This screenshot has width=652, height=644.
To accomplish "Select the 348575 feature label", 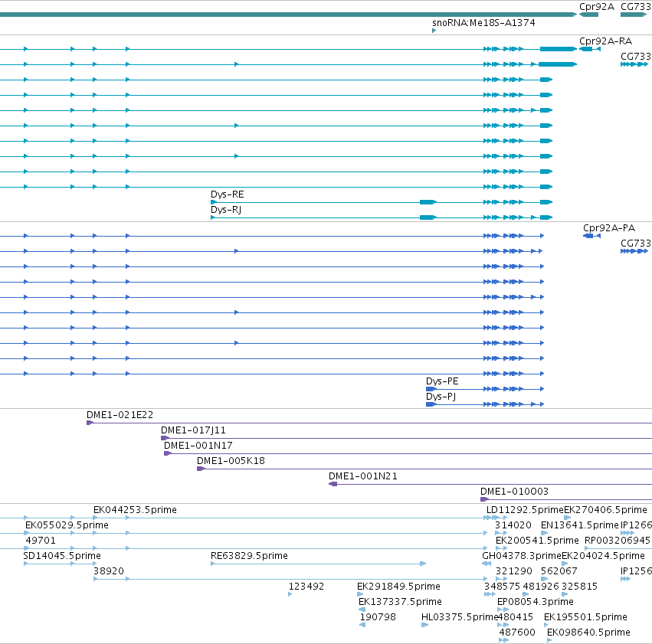I will coord(502,587).
